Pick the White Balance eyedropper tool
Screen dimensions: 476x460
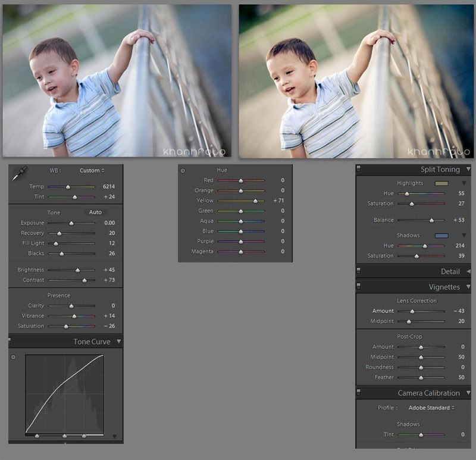click(20, 173)
